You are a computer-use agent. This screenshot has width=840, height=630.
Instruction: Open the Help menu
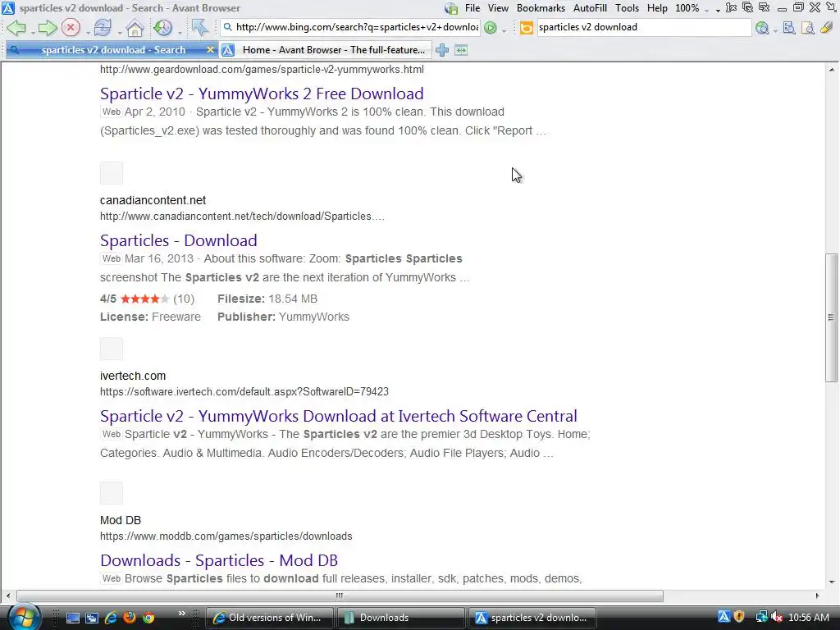coord(657,8)
